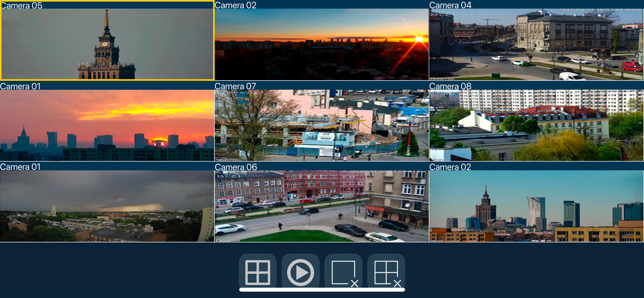644x298 pixels.
Task: Open Camera 08 red roof building feed
Action: [x=536, y=125]
